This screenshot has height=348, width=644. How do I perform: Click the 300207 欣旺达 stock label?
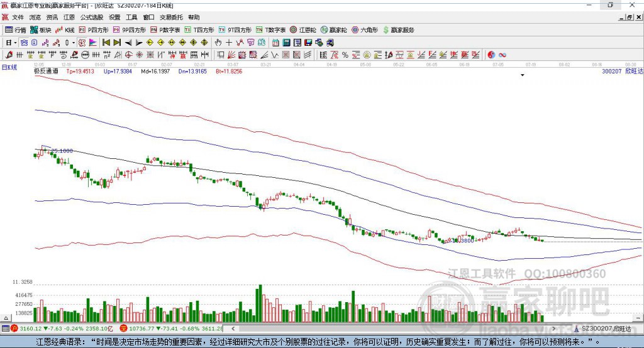(x=622, y=71)
